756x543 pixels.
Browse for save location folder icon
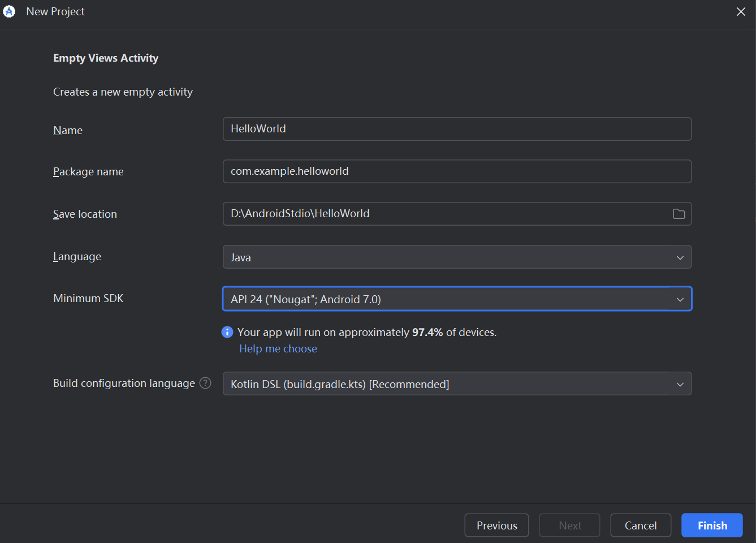pos(679,214)
